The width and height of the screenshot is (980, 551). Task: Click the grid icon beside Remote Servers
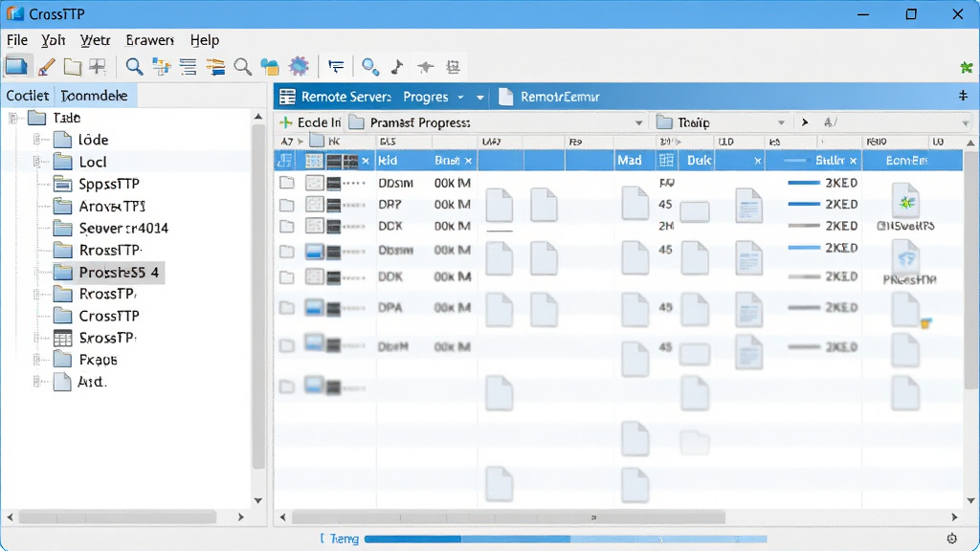(287, 97)
